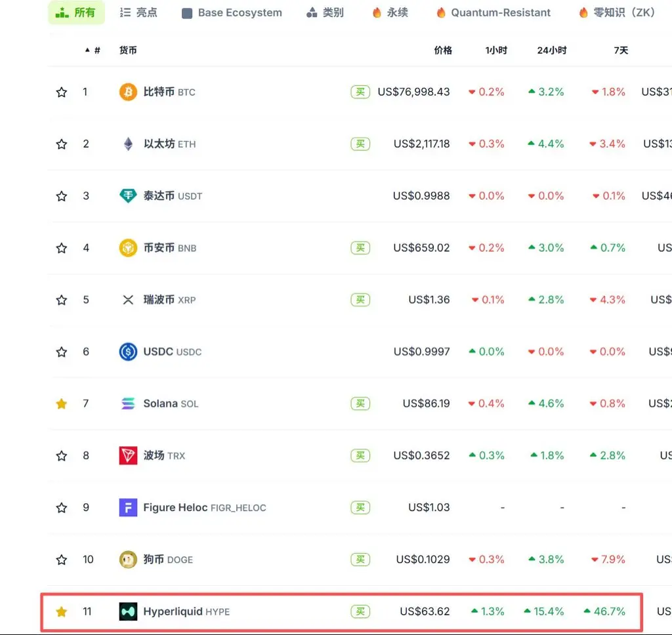This screenshot has height=635, width=672.
Task: Open the 狗币 DOGE coin page
Action: [168, 560]
